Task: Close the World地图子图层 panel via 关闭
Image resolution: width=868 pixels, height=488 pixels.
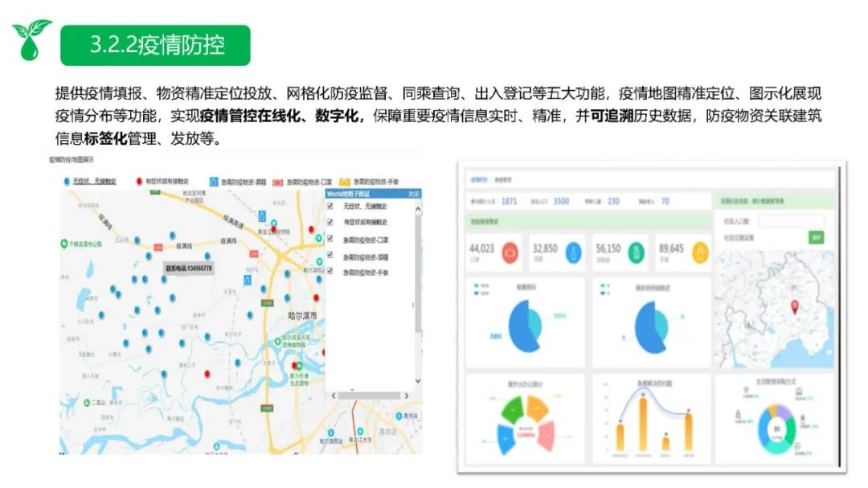Action: point(414,194)
